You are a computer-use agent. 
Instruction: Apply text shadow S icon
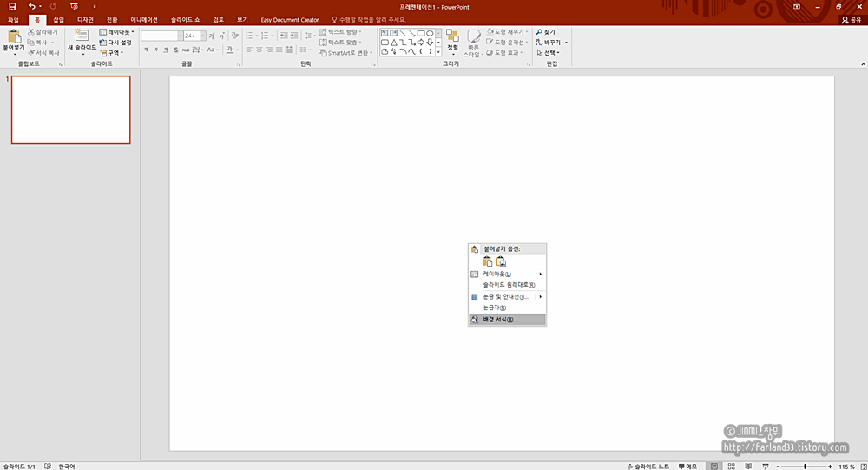[176, 50]
